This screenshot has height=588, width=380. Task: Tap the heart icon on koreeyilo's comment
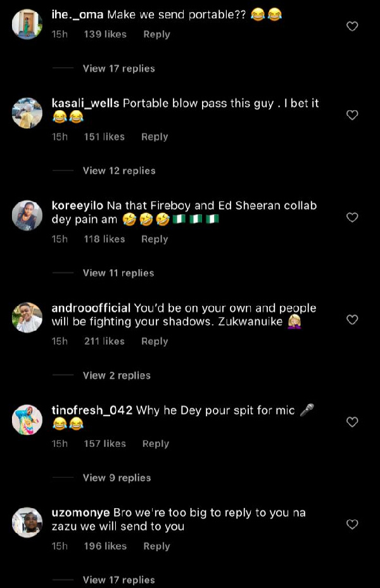click(x=352, y=217)
